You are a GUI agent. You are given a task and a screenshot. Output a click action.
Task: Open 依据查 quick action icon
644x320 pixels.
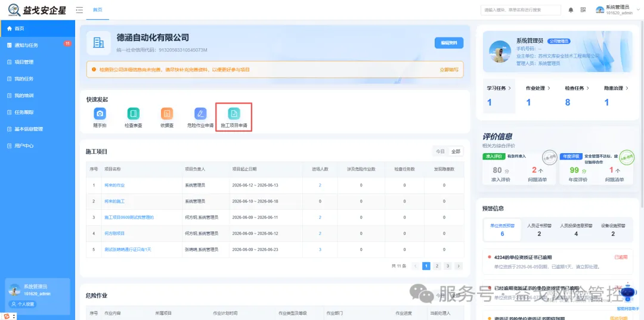[167, 113]
